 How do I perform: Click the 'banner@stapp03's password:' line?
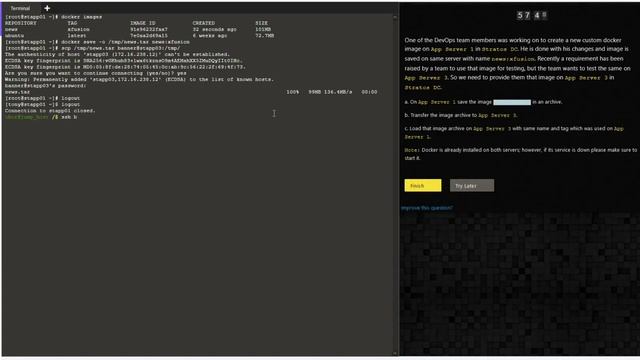click(46, 86)
